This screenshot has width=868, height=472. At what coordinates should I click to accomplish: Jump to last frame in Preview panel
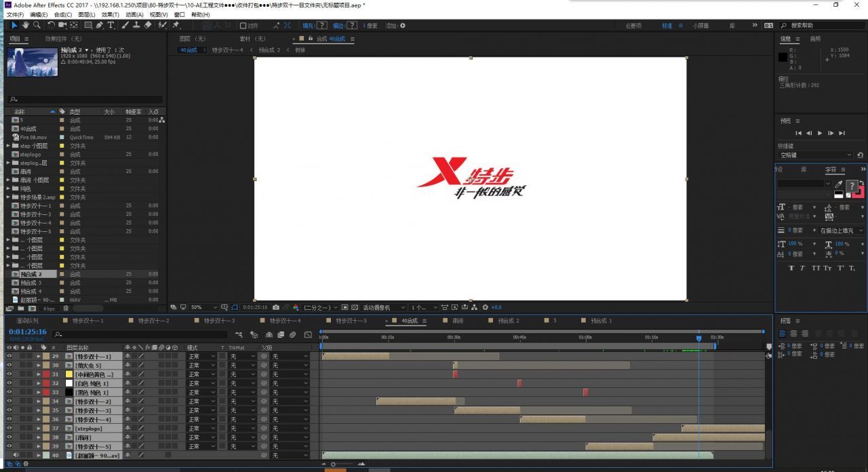pos(842,133)
